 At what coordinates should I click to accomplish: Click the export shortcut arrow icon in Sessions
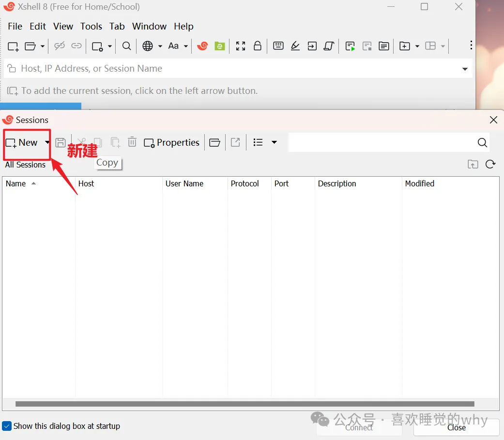(235, 142)
